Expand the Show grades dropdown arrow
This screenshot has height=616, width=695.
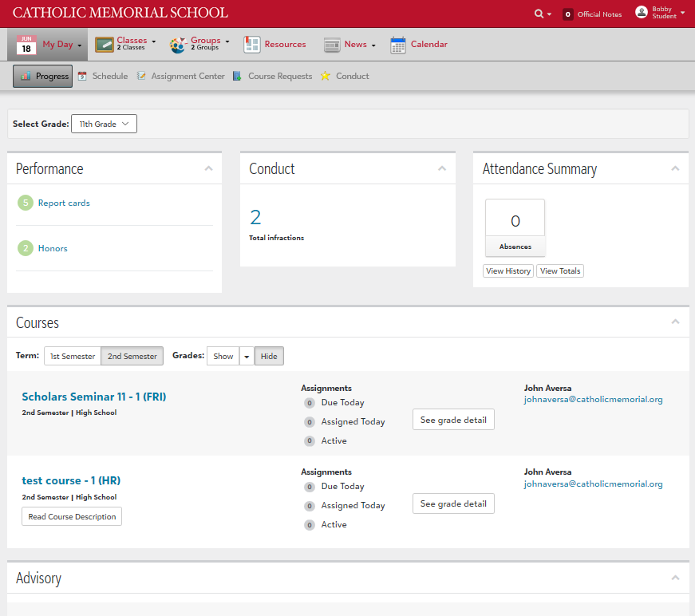coord(247,356)
